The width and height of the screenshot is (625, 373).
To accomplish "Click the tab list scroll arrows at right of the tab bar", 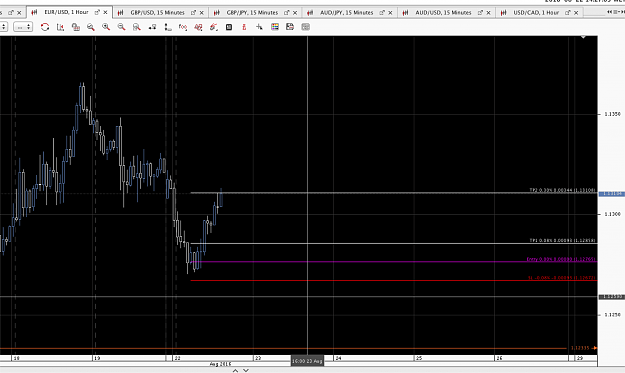I will (615, 12).
